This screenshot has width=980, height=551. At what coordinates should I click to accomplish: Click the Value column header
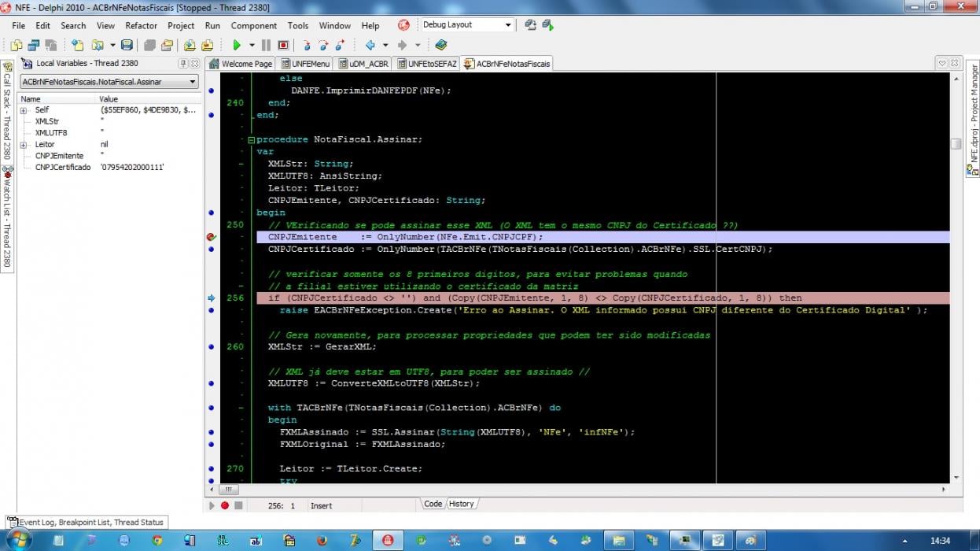point(148,99)
